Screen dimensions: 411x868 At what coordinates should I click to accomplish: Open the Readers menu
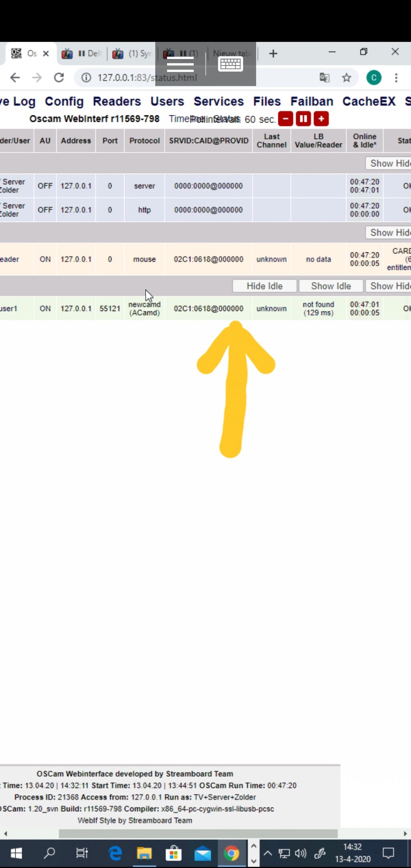[117, 101]
